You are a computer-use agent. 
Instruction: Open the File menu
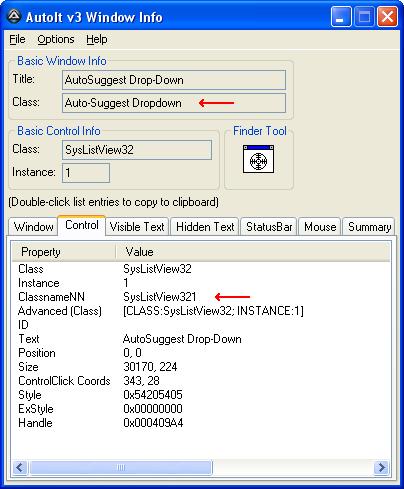point(17,39)
